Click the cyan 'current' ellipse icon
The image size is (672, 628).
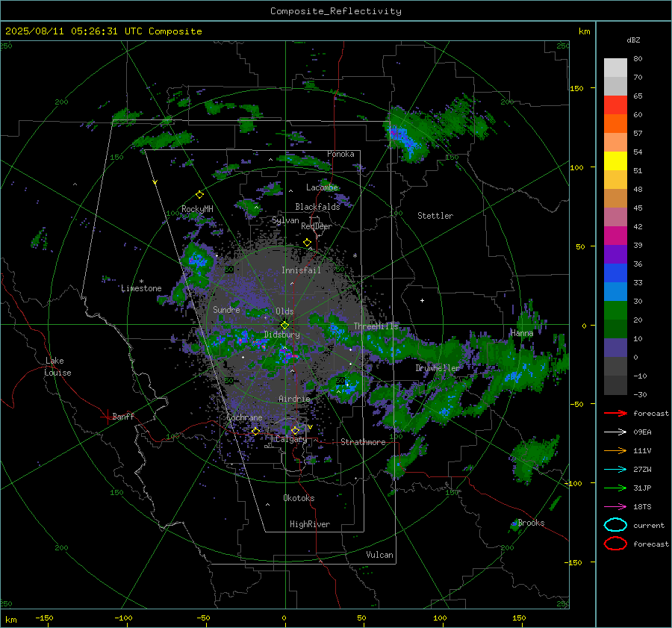(615, 525)
